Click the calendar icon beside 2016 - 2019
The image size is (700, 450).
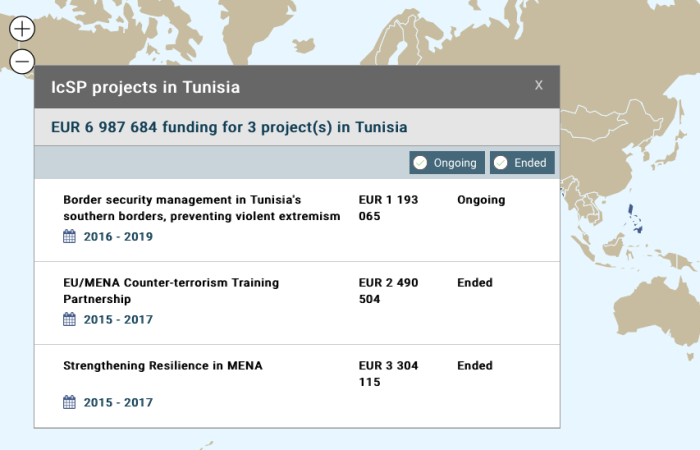[69, 237]
